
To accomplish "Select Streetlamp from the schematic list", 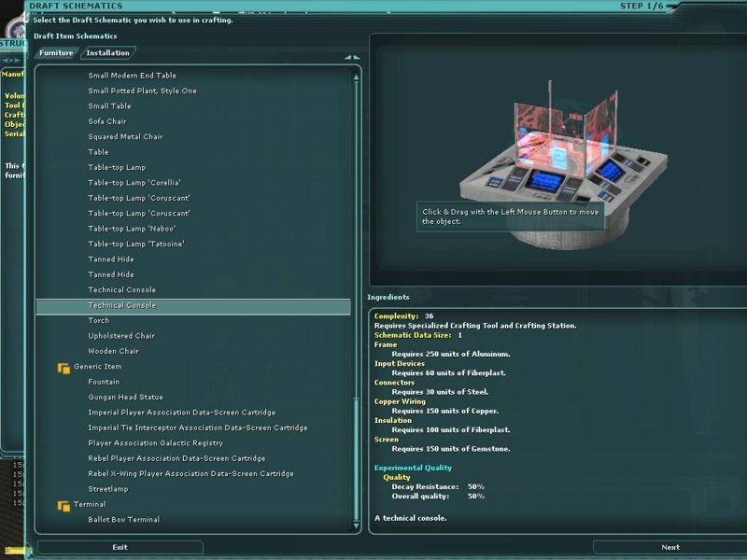I will [108, 489].
